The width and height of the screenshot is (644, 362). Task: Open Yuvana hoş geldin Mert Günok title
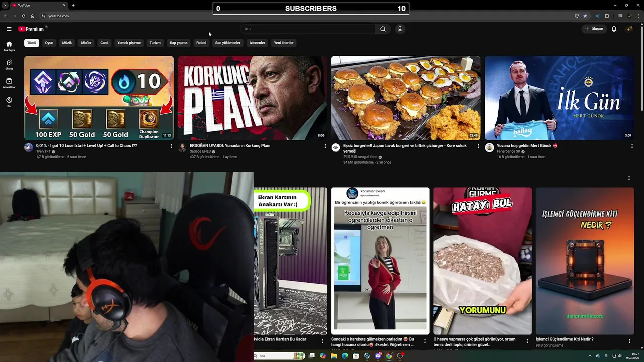[527, 146]
